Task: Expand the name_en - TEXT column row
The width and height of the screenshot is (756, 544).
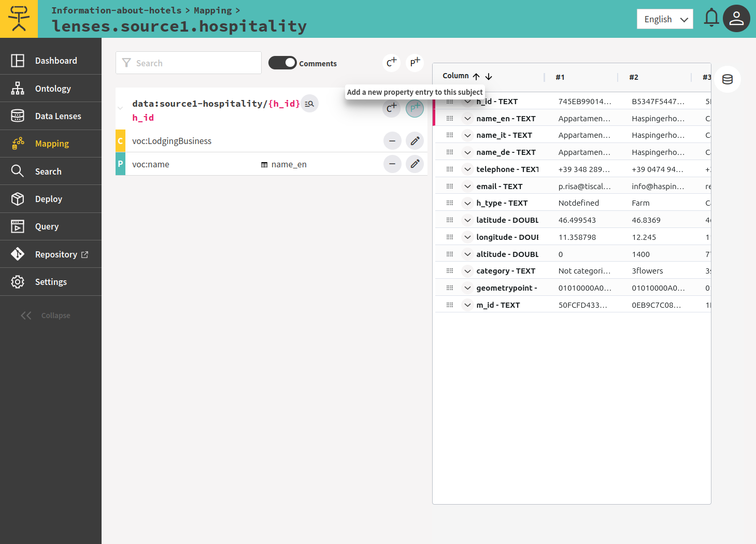Action: 467,119
